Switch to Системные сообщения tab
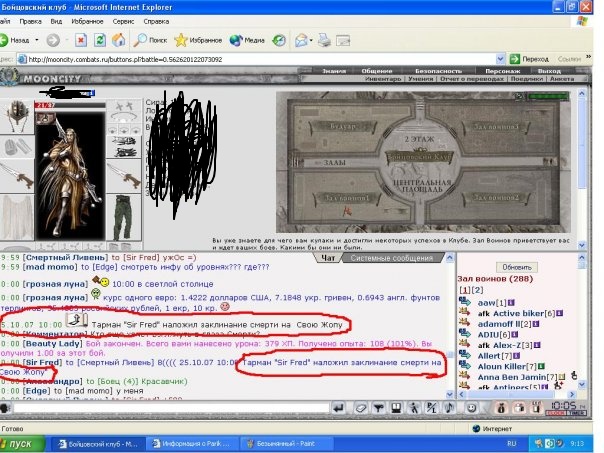 click(392, 258)
